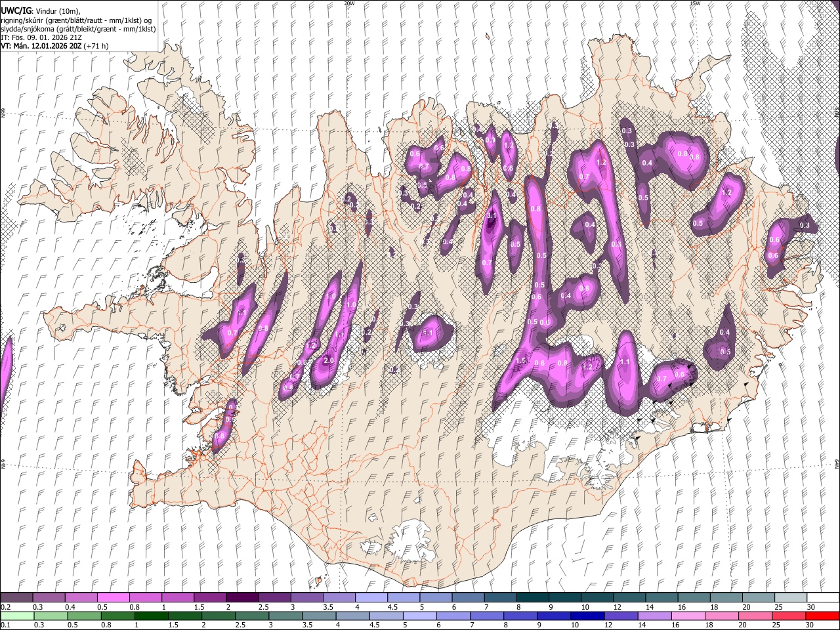Click the pale green 0.1 rain legend swatch
The height and width of the screenshot is (630, 840).
17,616
